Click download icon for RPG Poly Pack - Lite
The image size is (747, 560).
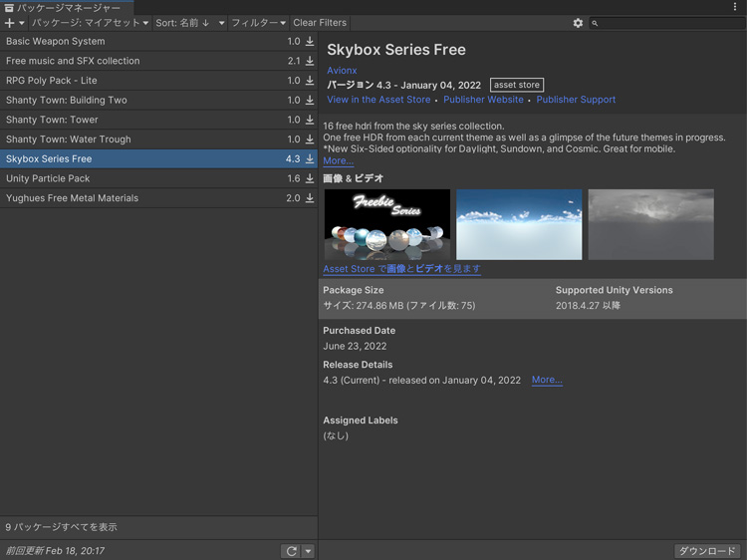310,81
